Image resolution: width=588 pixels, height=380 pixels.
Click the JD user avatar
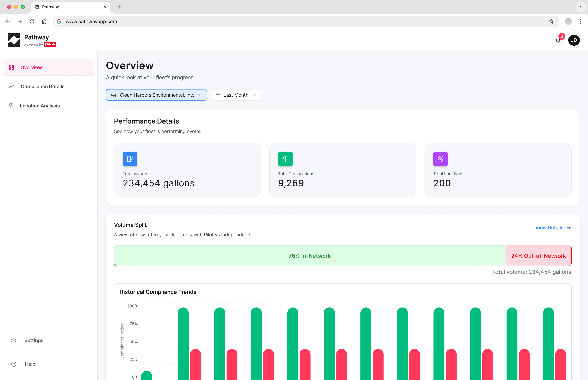click(x=574, y=40)
